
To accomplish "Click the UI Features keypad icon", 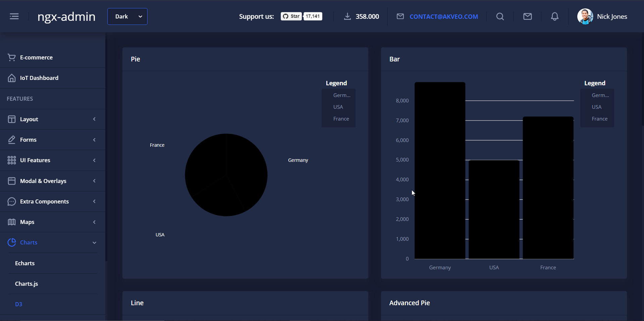I will (x=12, y=160).
